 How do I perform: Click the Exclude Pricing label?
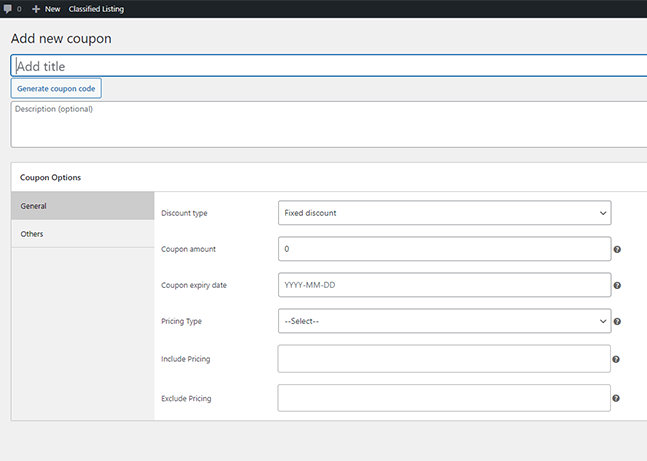click(186, 399)
